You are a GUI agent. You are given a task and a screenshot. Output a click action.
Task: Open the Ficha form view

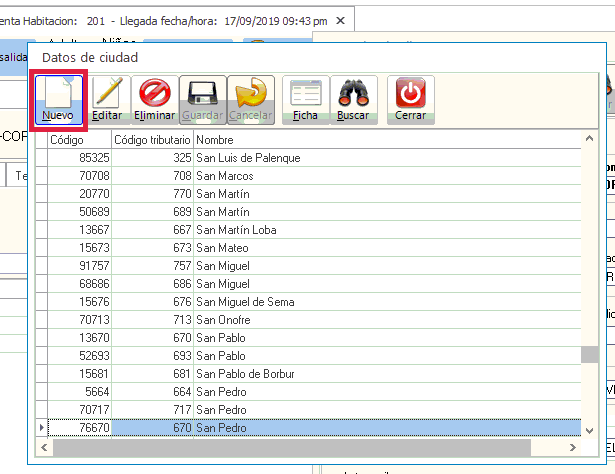click(x=305, y=100)
